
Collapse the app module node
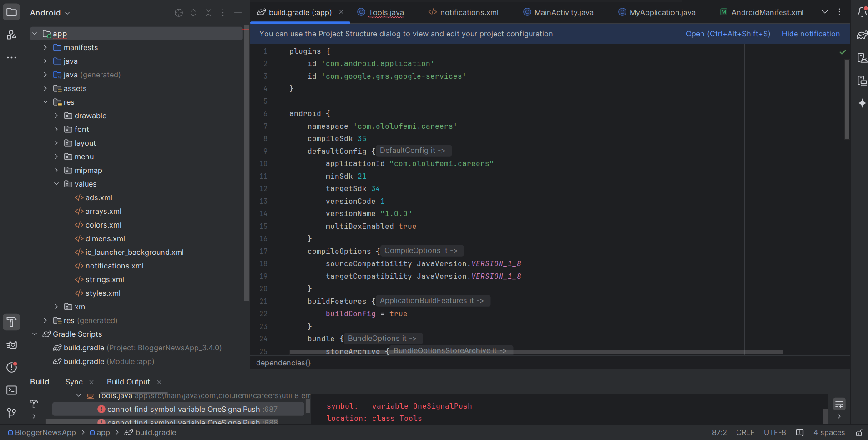tap(35, 34)
